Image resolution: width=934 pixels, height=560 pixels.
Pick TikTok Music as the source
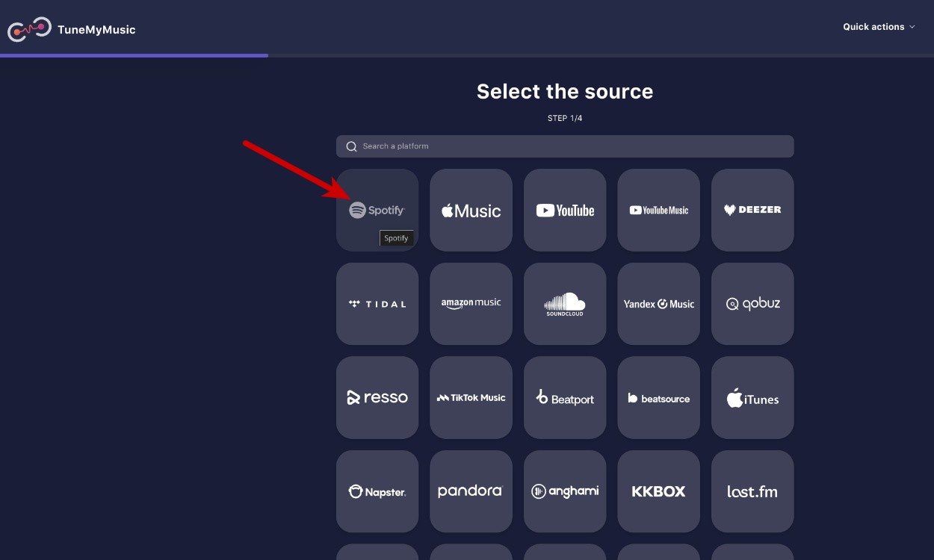471,397
